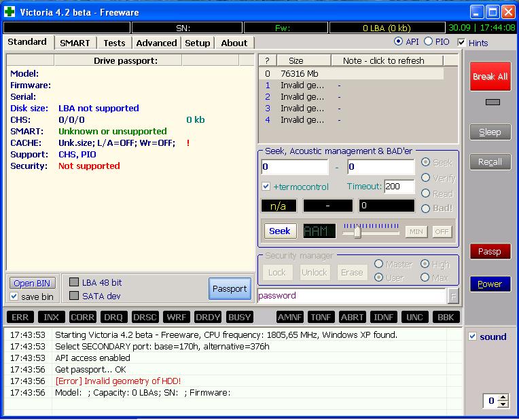The width and height of the screenshot is (519, 420).
Task: Click the AMNF error indicator
Action: tap(289, 317)
